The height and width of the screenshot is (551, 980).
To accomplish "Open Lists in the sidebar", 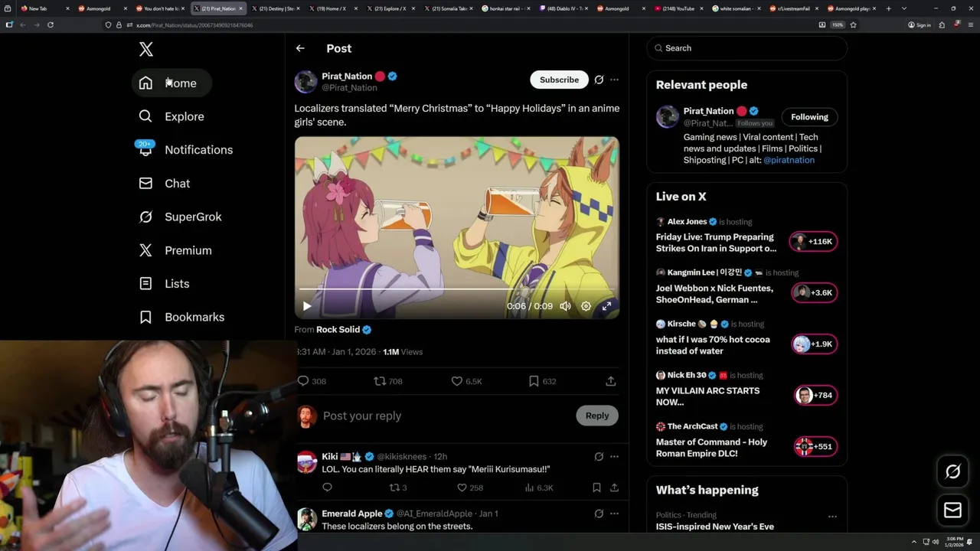I will pyautogui.click(x=165, y=284).
